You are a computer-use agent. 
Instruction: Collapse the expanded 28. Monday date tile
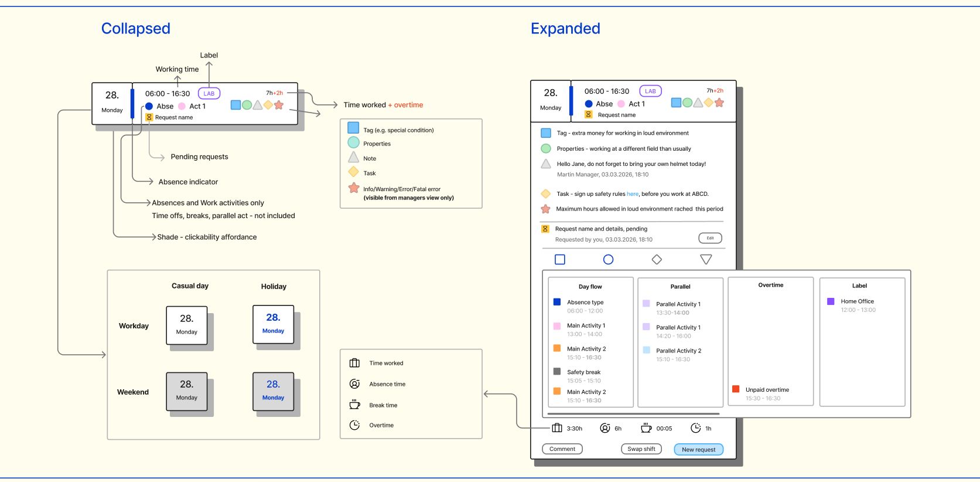551,101
